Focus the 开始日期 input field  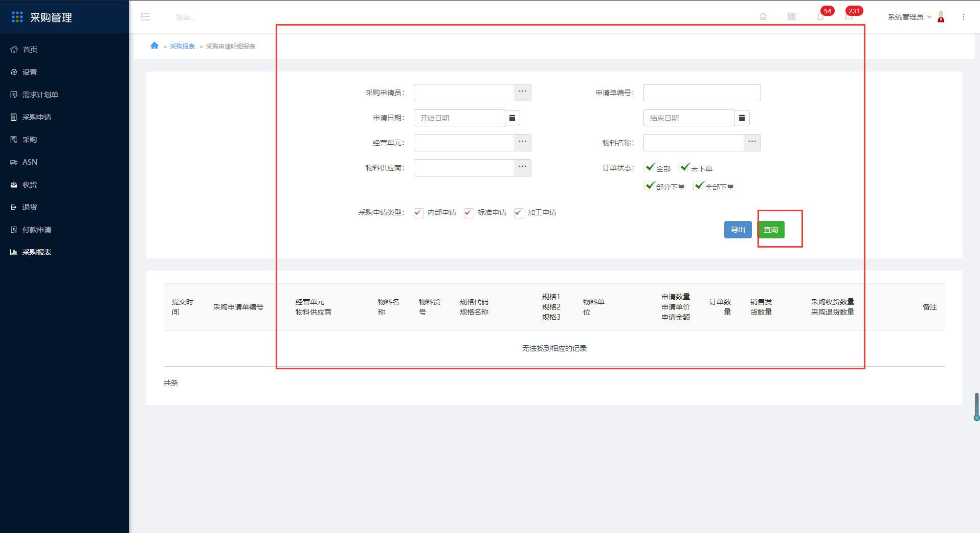(459, 118)
